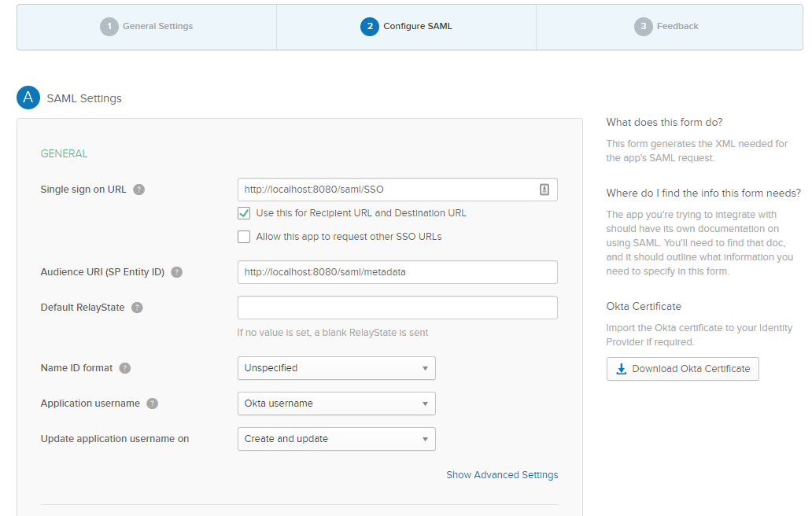Screen dimensions: 812x516
Task: Click help icon next to Single sign on URL
Action: point(139,190)
